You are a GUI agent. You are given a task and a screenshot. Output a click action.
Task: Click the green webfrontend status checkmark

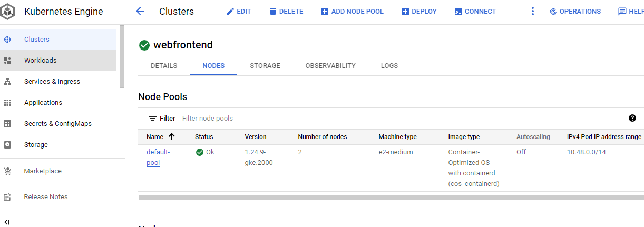[144, 45]
